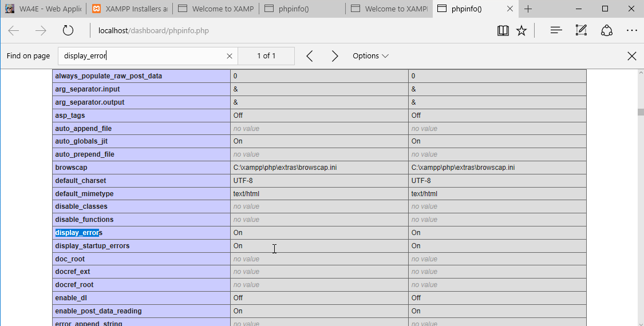Open the Reading view icon
The height and width of the screenshot is (326, 644).
click(x=503, y=31)
